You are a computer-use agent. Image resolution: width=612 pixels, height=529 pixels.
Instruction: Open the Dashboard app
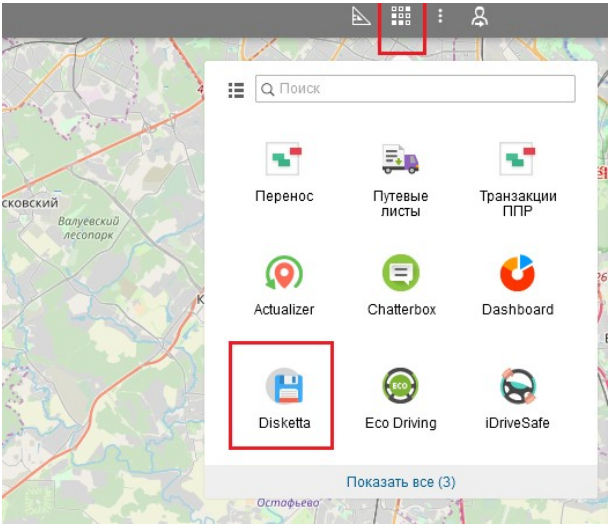point(517,285)
